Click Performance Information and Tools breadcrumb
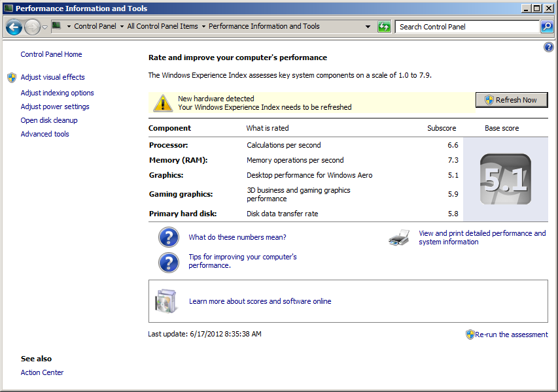The image size is (558, 392). [264, 26]
